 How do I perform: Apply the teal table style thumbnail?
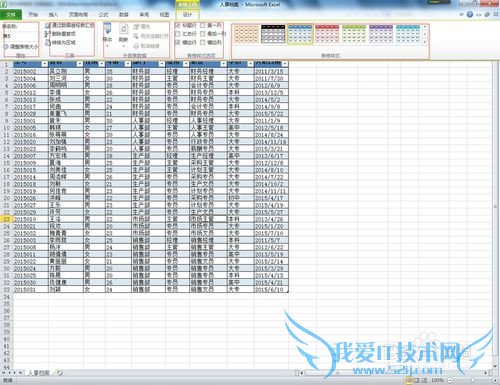[x=408, y=34]
